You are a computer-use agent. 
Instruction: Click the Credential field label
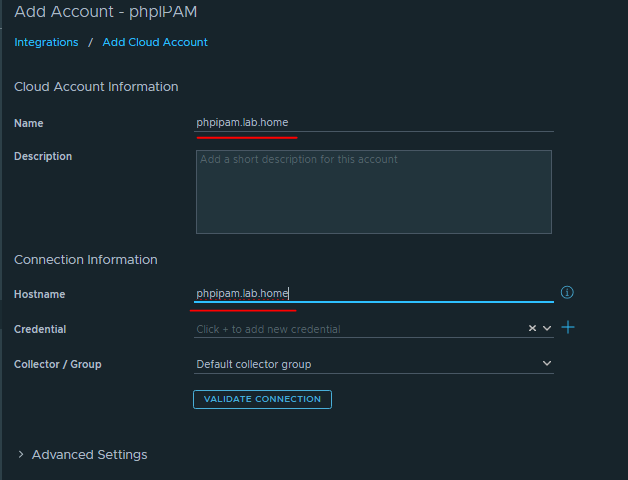coord(40,329)
